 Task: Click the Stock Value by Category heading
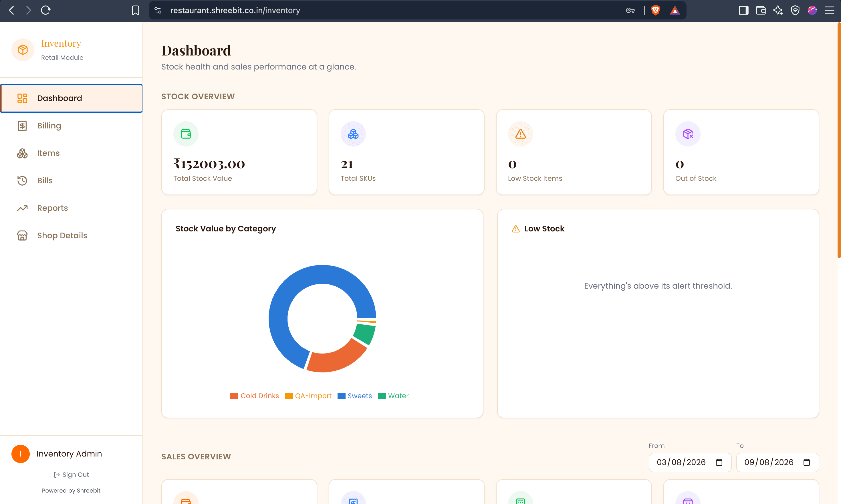point(225,229)
